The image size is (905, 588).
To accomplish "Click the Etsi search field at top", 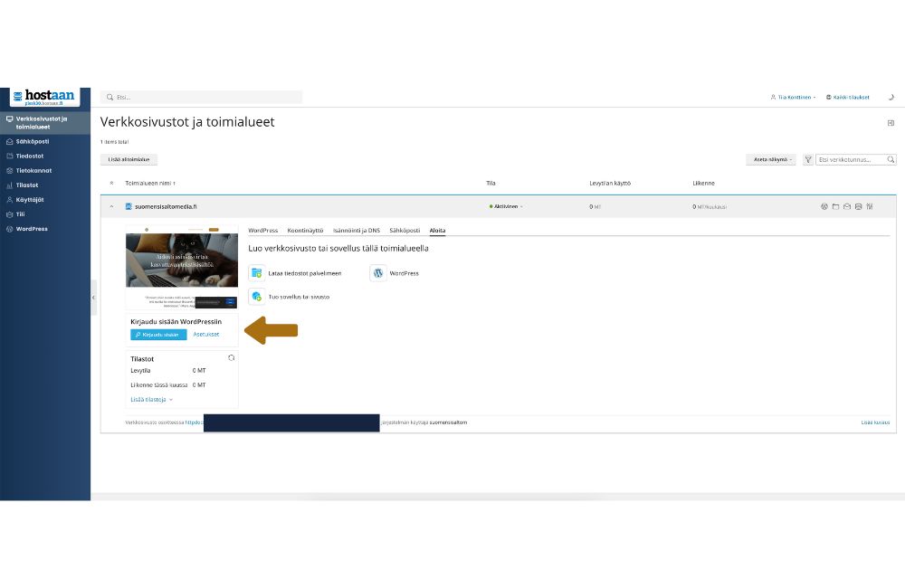I will pos(202,97).
